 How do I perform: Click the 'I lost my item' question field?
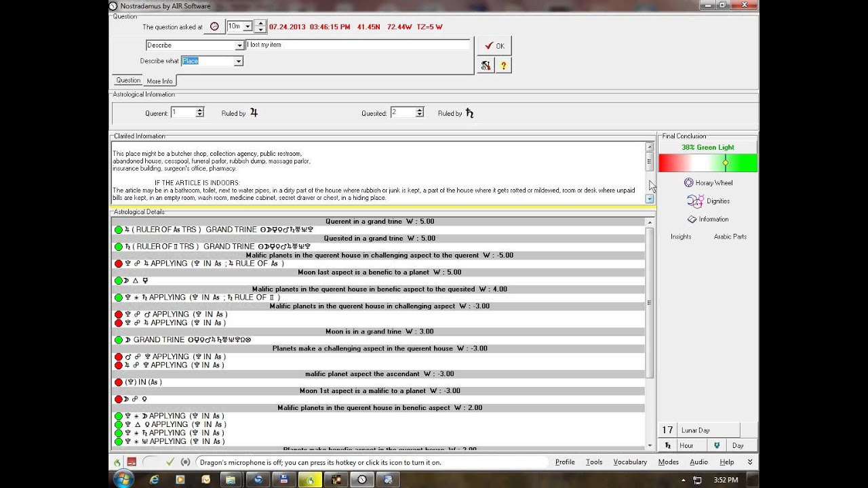point(357,45)
